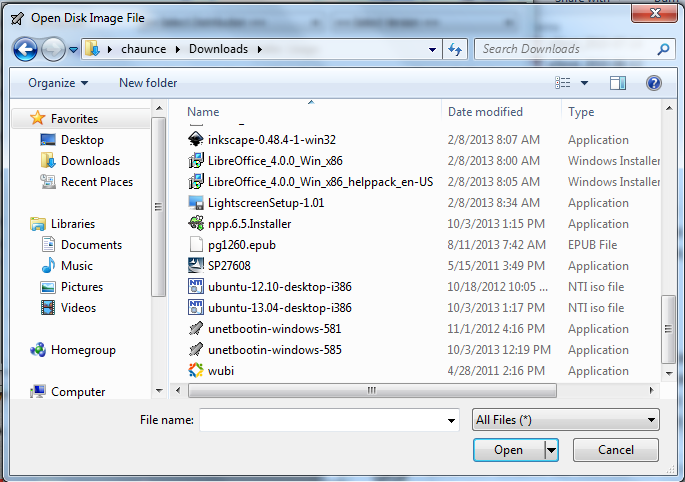Viewport: 685px width, 482px height.
Task: Click the Downloads breadcrumb
Action: click(218, 49)
